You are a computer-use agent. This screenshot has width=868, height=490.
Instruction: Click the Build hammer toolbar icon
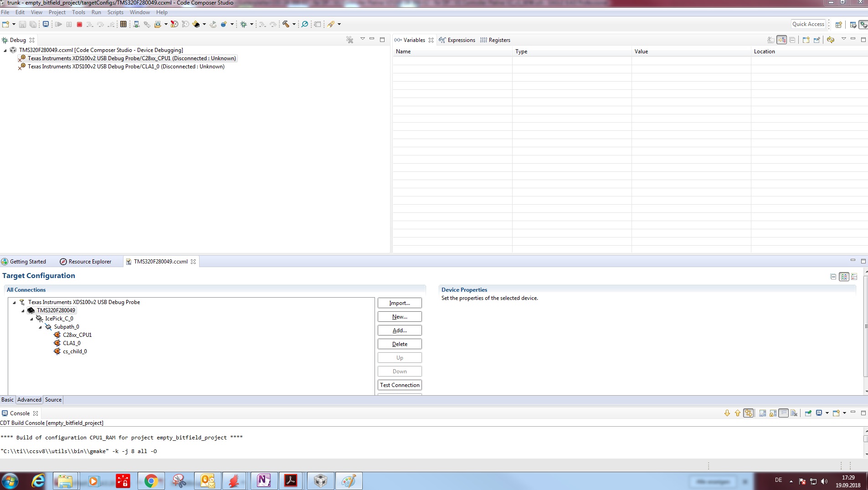click(x=286, y=24)
